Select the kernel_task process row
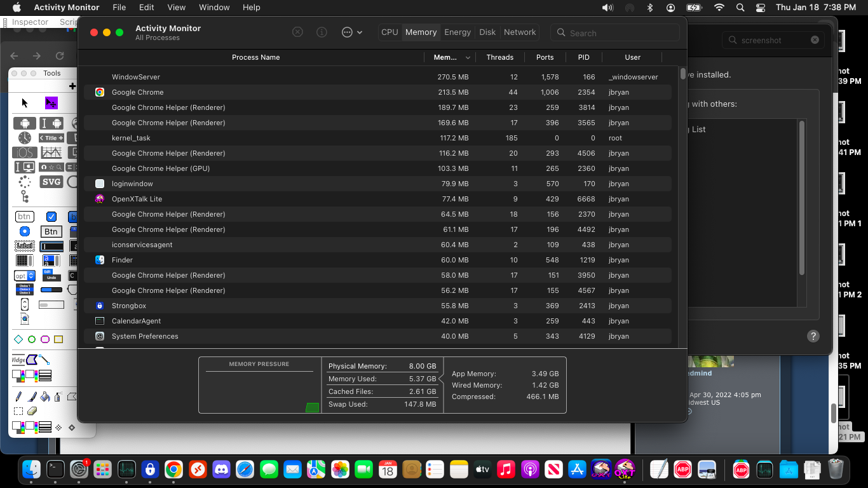This screenshot has width=868, height=488. click(x=377, y=138)
